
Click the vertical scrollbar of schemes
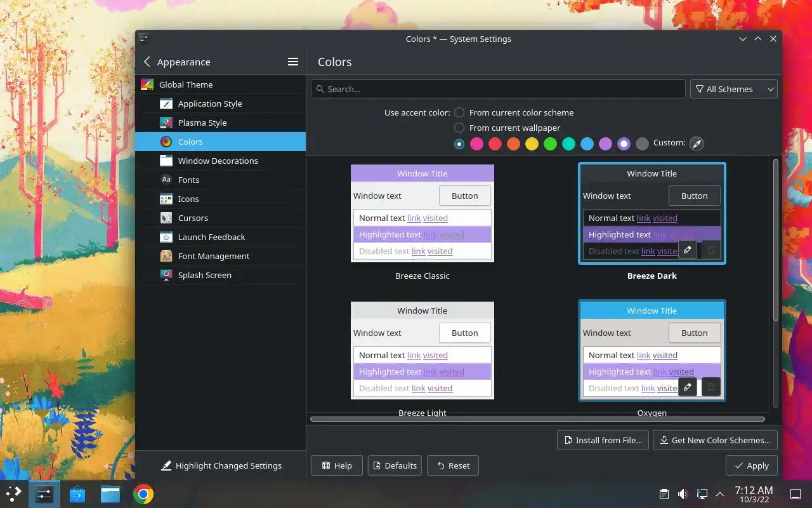[x=775, y=240]
